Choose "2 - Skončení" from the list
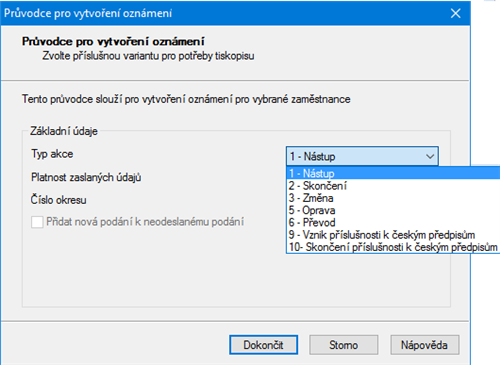This screenshot has height=365, width=500. (393, 185)
